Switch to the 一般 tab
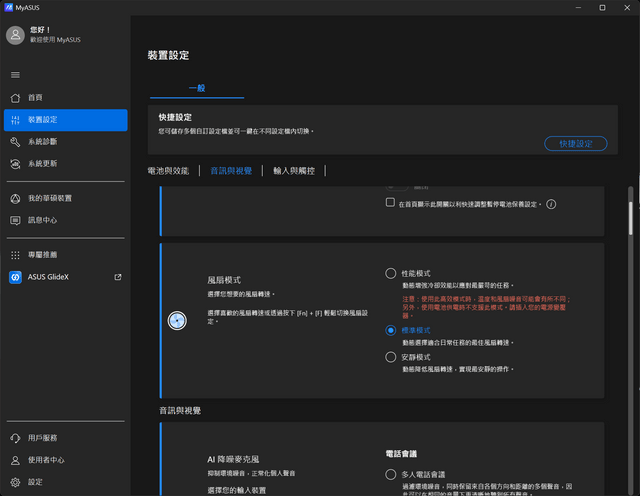 tap(197, 88)
